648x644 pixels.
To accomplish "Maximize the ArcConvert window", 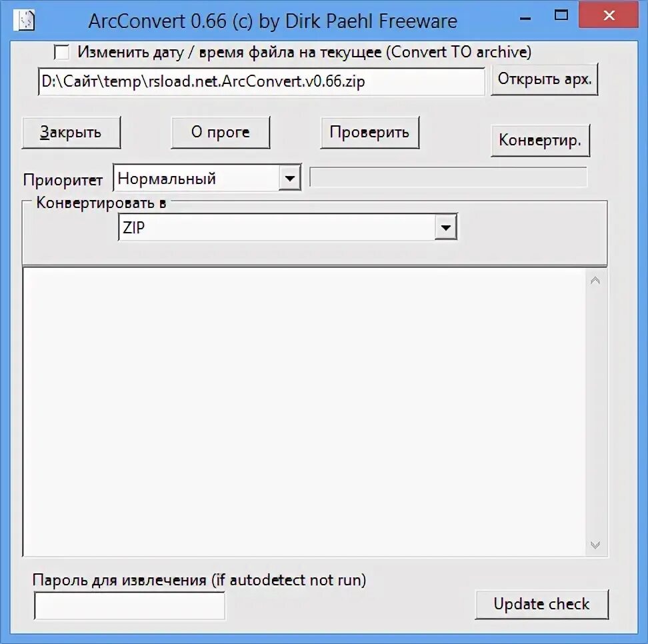I will pyautogui.click(x=561, y=15).
